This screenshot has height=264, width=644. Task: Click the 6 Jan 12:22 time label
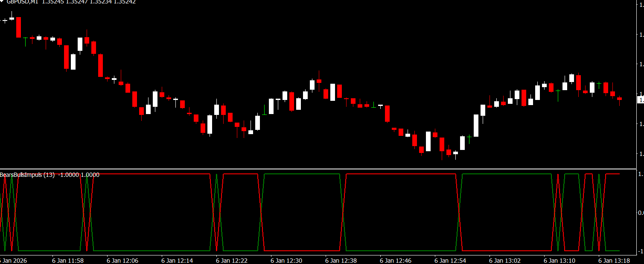[232, 260]
